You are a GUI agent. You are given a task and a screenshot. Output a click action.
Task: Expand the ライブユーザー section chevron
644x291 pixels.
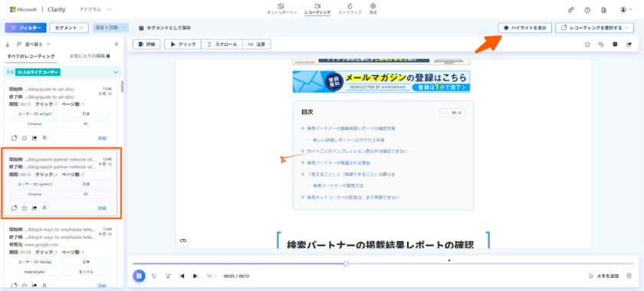coord(116,72)
